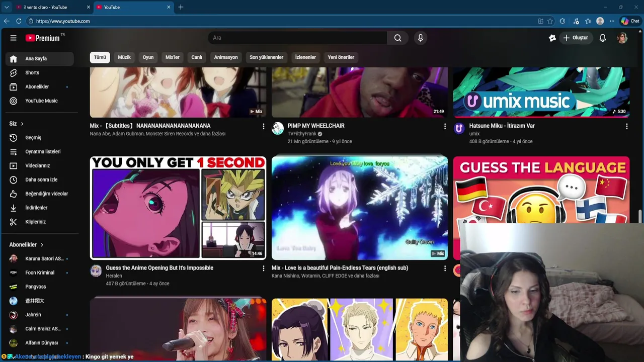Open Pangvoss channel
Viewport: 644px width, 362px height.
[40, 287]
